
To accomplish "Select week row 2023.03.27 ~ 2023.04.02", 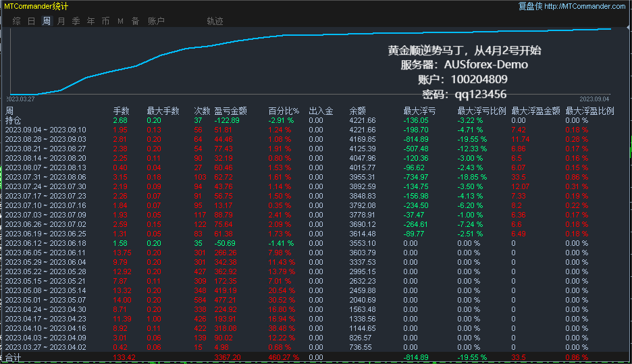I will 45,348.
